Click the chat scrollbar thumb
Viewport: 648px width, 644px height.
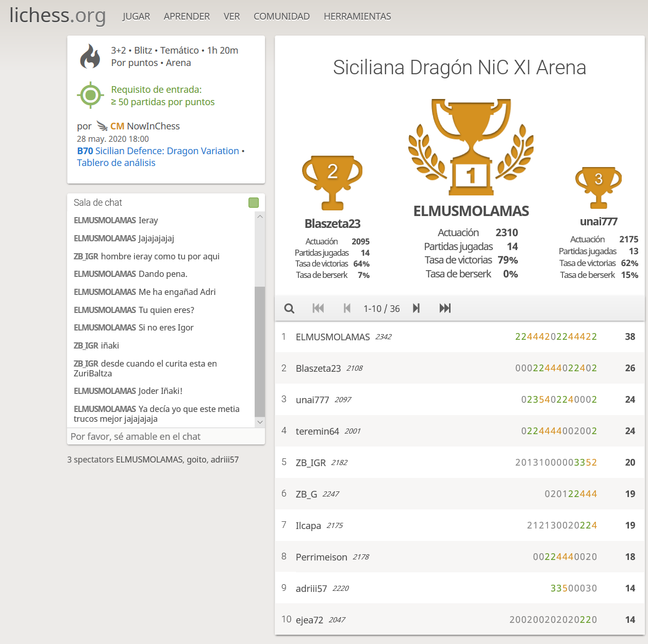(260, 351)
